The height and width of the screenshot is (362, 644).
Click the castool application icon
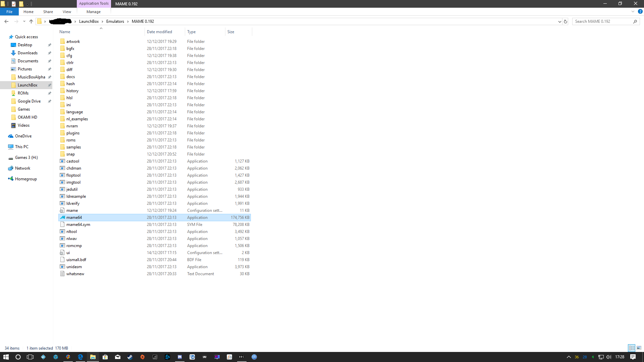click(62, 161)
